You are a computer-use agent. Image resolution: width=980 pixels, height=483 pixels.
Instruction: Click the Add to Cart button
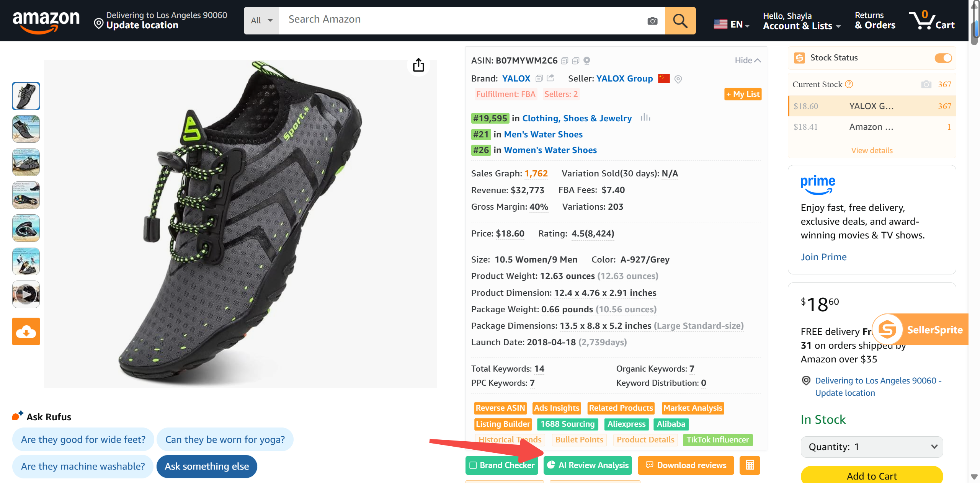[x=872, y=476]
